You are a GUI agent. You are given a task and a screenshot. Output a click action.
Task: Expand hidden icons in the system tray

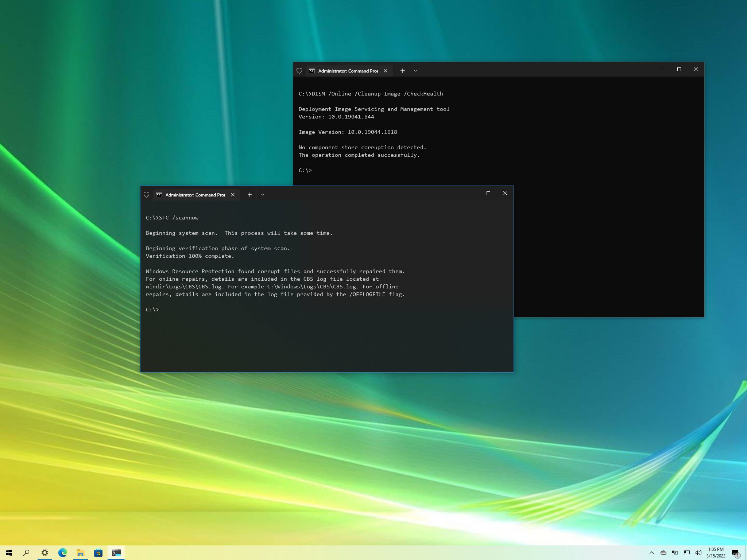(x=653, y=553)
